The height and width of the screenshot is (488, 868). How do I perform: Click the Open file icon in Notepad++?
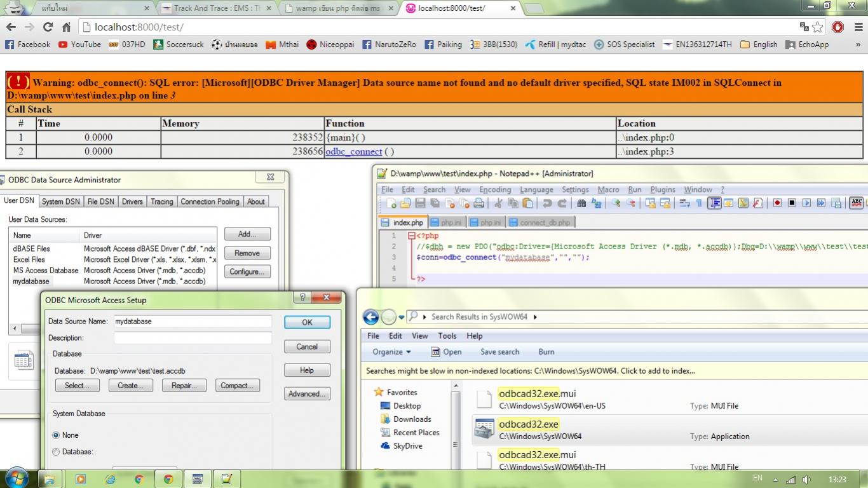tap(405, 203)
